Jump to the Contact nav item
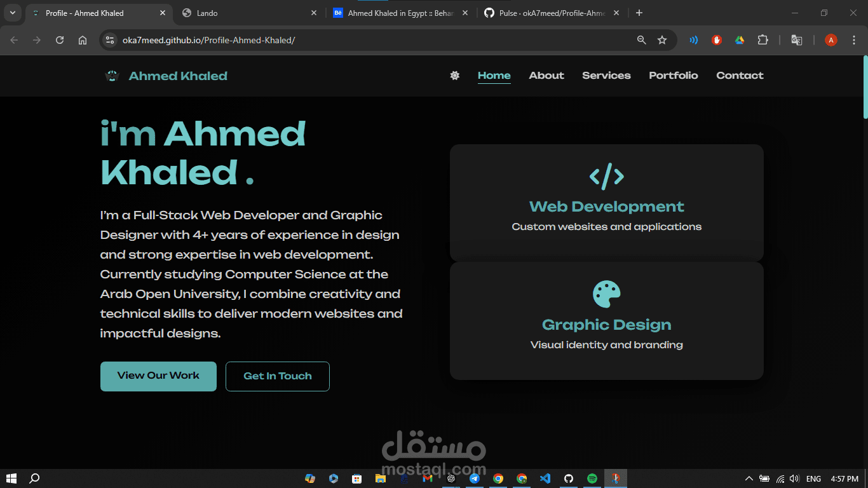Screen dimensions: 868x488 (x=740, y=75)
